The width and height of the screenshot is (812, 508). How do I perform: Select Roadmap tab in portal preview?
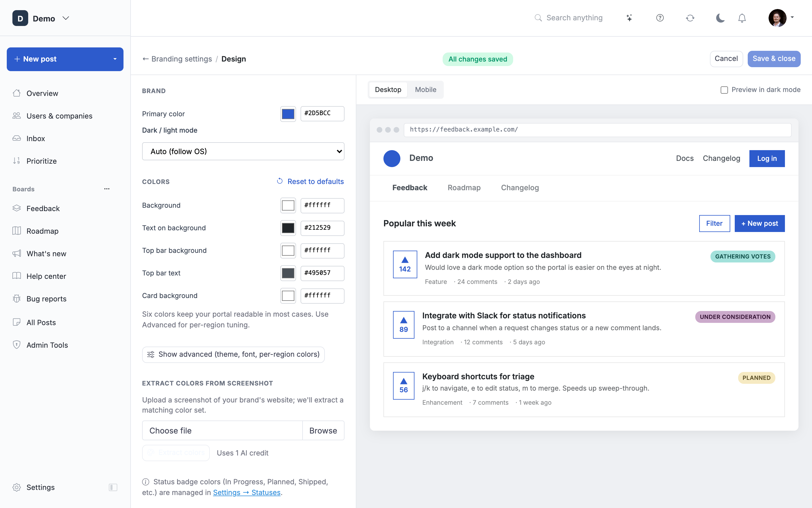click(x=464, y=188)
